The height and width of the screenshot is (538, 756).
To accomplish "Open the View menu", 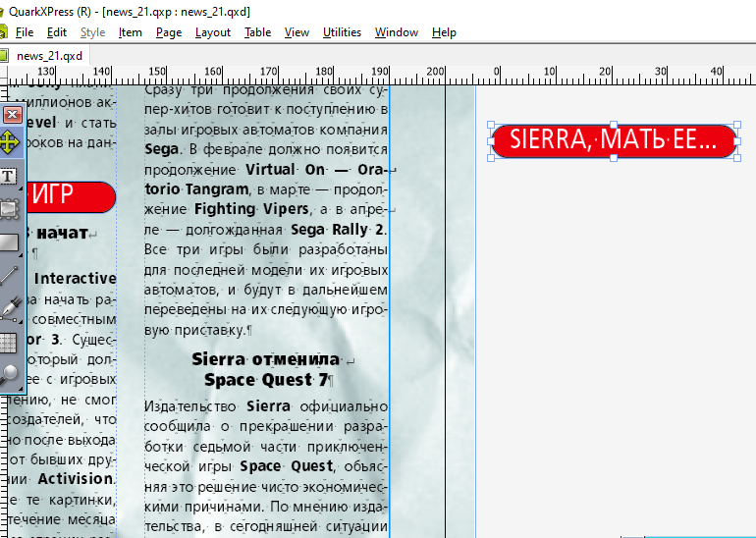I will pos(297,32).
